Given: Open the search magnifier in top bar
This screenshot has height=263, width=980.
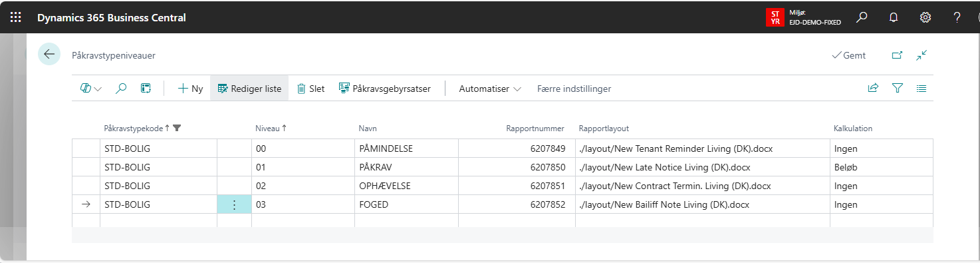Looking at the screenshot, I should (862, 18).
